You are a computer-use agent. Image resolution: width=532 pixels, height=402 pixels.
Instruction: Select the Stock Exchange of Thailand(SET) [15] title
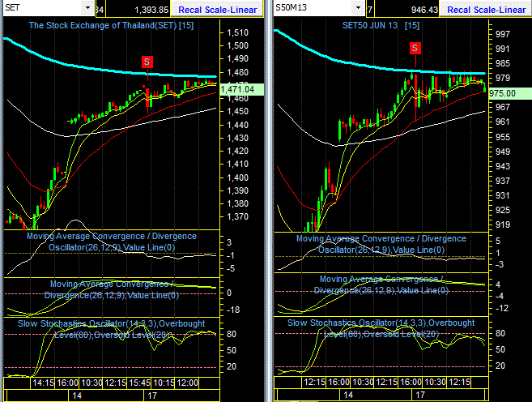pyautogui.click(x=111, y=25)
